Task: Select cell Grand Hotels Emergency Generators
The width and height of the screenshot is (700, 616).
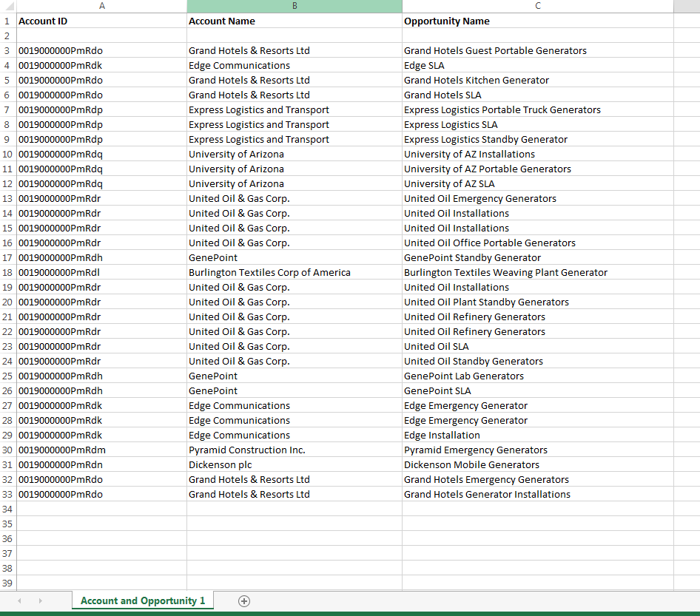Action: 538,479
